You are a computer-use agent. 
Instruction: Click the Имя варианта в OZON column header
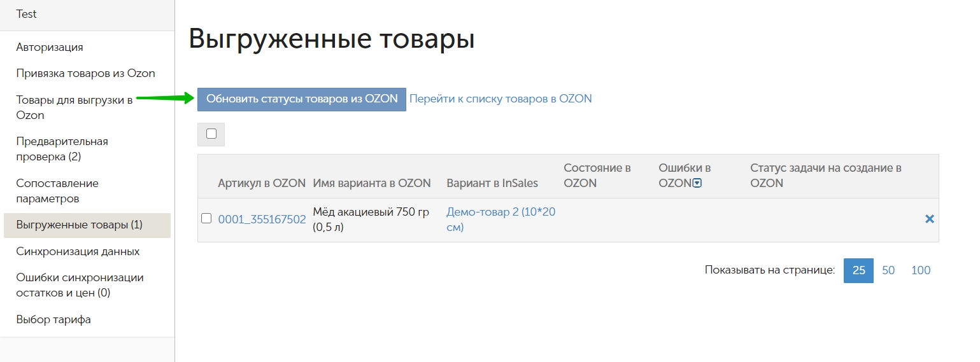click(372, 183)
